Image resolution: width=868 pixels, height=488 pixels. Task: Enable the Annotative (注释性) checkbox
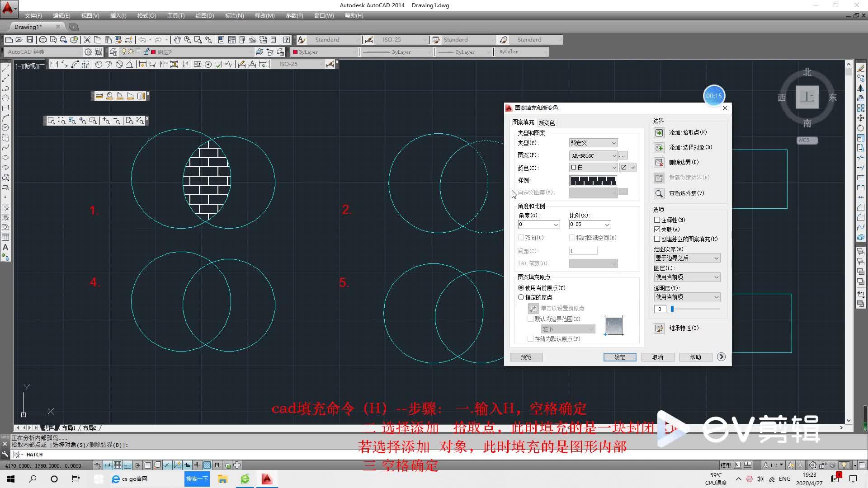pos(657,220)
